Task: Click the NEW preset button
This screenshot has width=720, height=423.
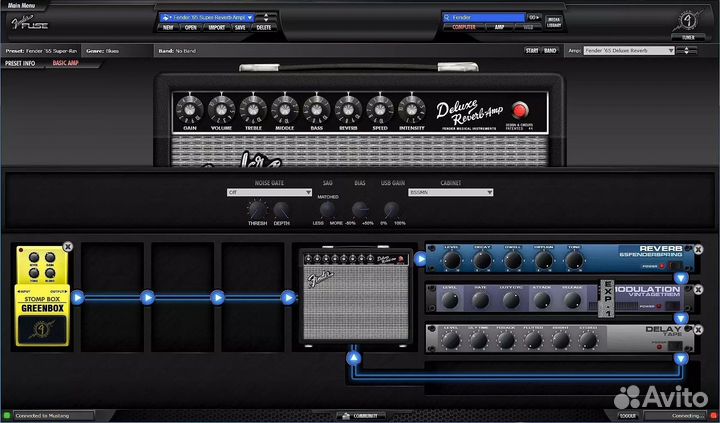Action: [168, 28]
